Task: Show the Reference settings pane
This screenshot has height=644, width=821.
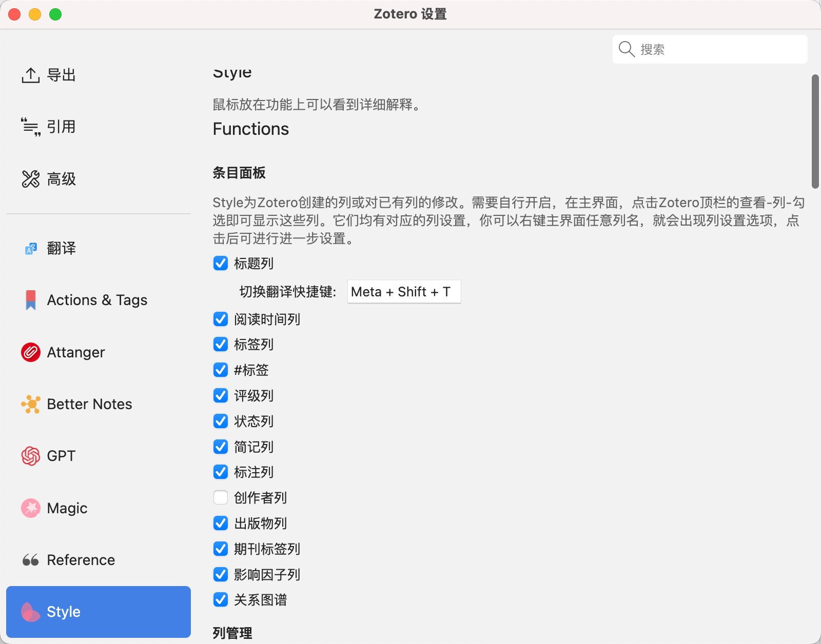Action: [99, 560]
